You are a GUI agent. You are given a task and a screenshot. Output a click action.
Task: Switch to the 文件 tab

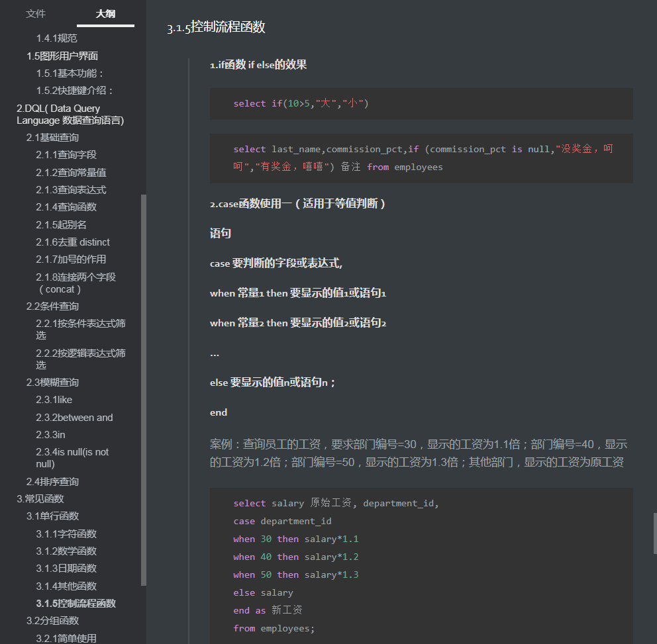point(36,14)
